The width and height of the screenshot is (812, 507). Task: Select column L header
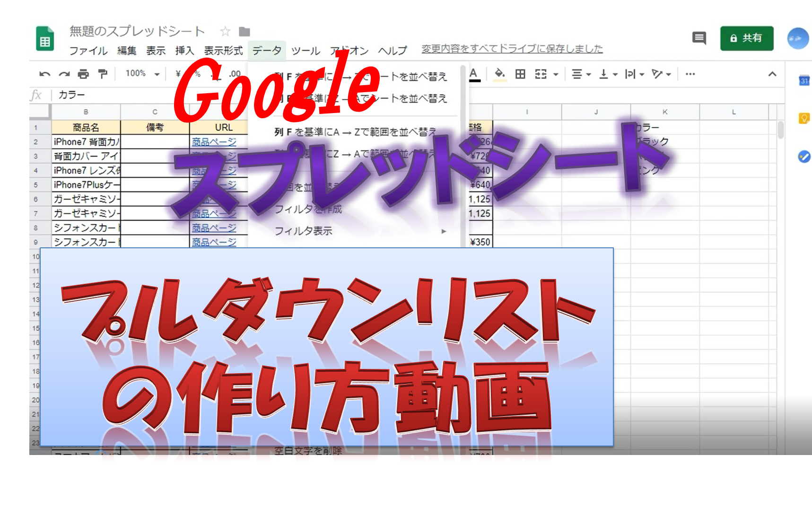pos(734,112)
